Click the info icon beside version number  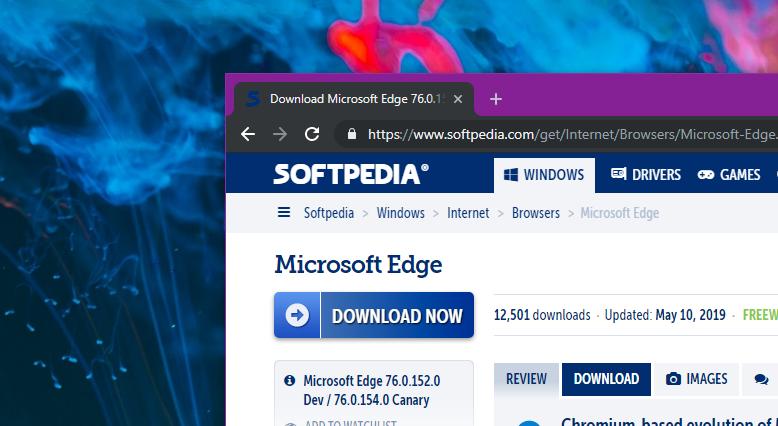tap(290, 381)
